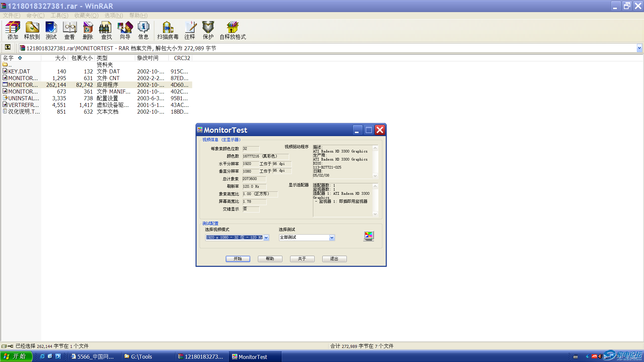Sort file list by 包裹大小 column

click(x=82, y=58)
